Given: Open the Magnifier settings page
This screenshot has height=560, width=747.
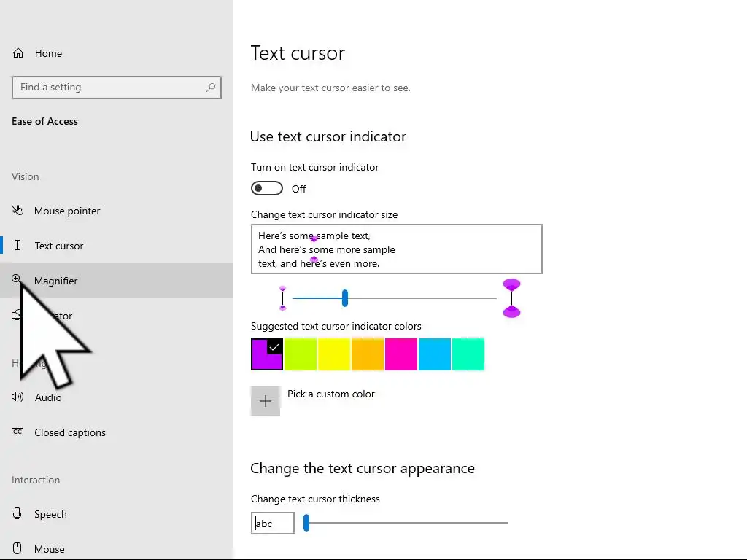Looking at the screenshot, I should 55,281.
